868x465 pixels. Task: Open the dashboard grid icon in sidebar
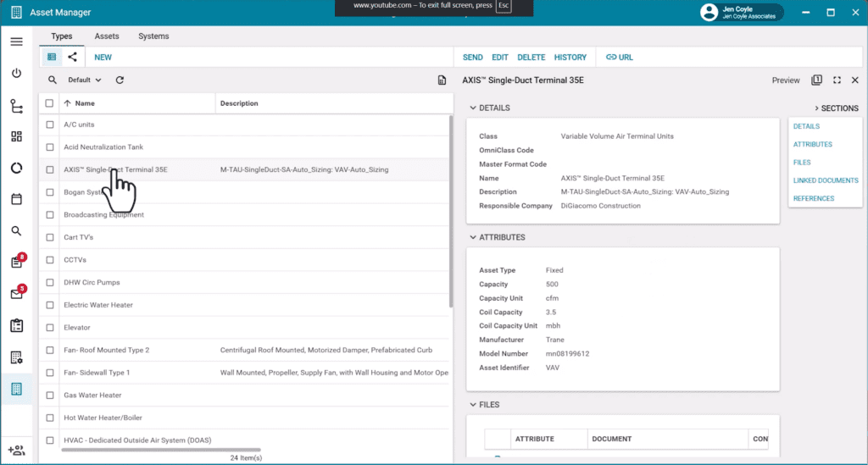tap(17, 136)
